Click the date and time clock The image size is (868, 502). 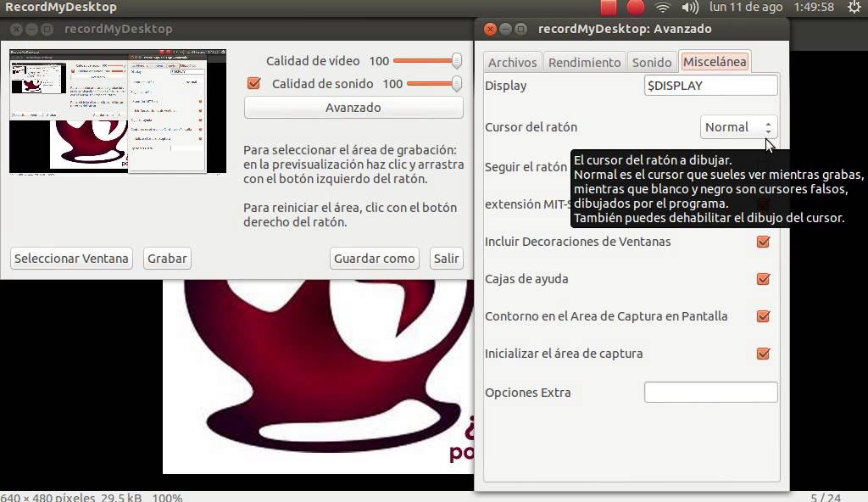(x=771, y=7)
